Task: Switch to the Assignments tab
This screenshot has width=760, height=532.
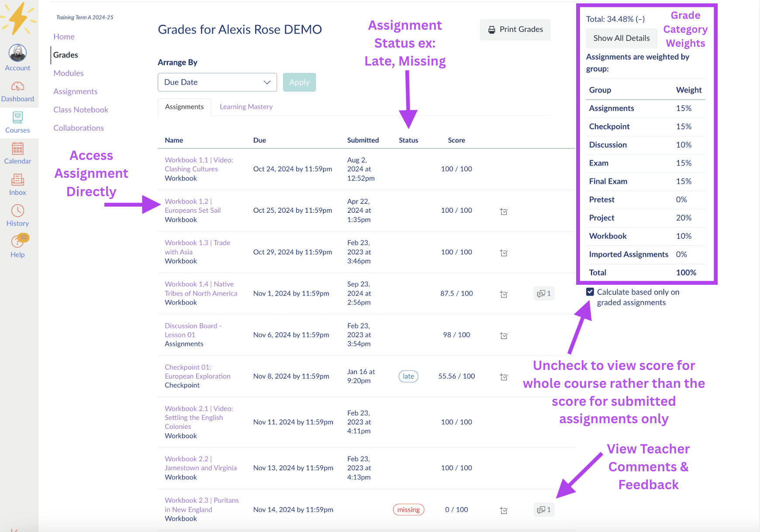Action: [184, 107]
